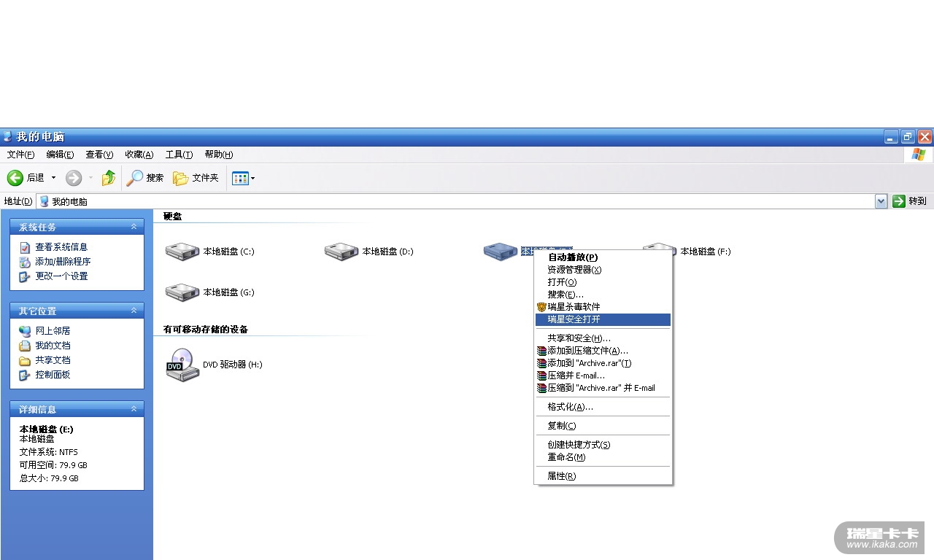This screenshot has height=560, width=934.
Task: Choose 属性(R) in the context menu
Action: point(603,476)
